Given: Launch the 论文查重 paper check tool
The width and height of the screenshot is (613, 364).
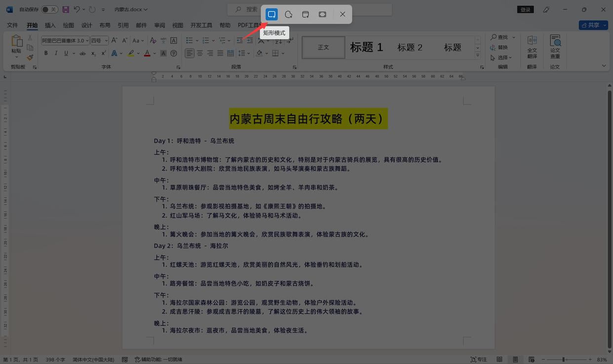Looking at the screenshot, I should 555,46.
